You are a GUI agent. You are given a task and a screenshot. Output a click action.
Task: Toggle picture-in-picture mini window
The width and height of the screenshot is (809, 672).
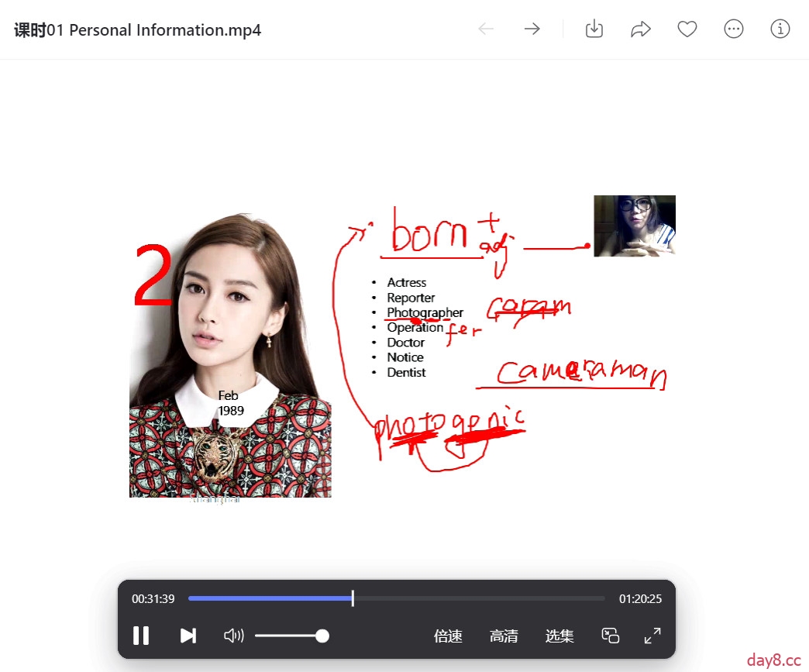(x=611, y=636)
